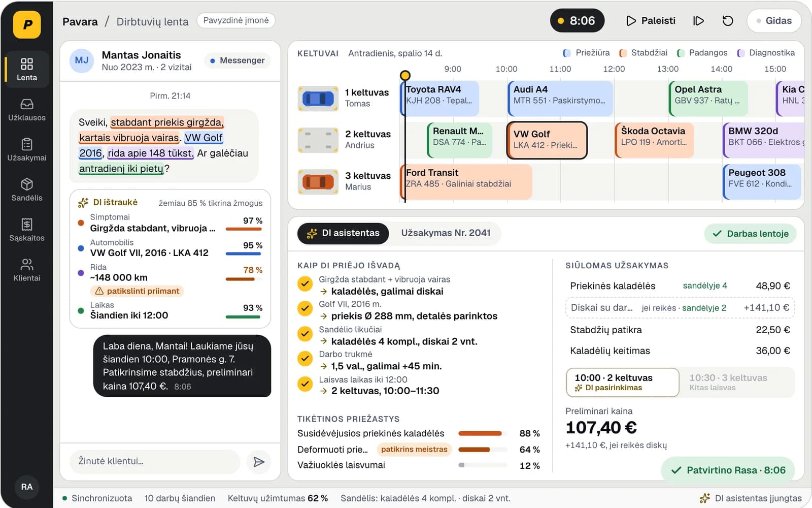Toggle check for Golf VII, 2016 m. step

click(305, 308)
